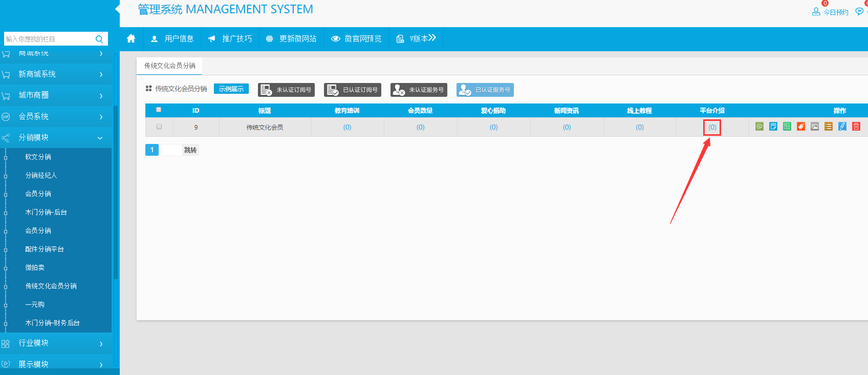868x375 pixels.
Task: Open 木门分销-后台 in the sidebar
Action: 46,212
